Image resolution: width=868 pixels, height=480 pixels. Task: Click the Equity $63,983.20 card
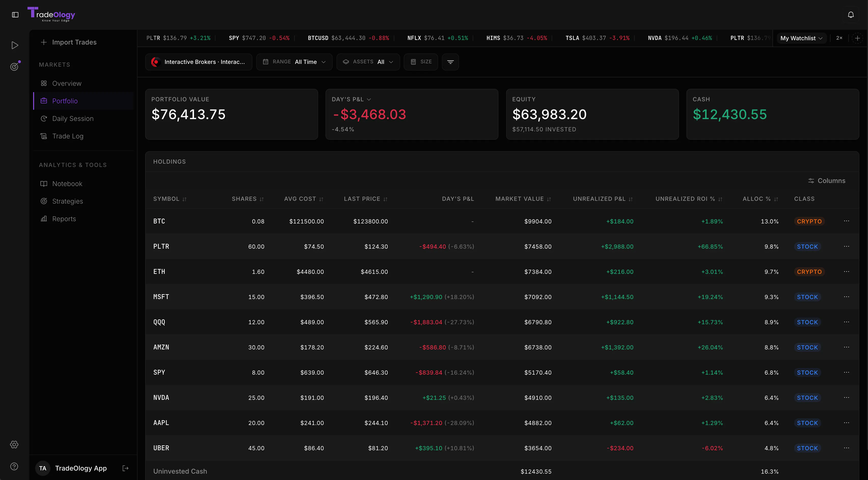click(592, 114)
